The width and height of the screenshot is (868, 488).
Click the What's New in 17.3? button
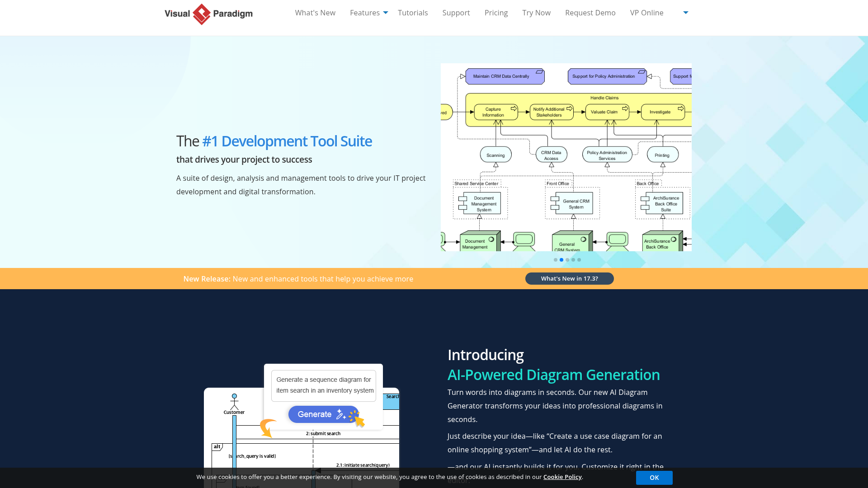pyautogui.click(x=569, y=278)
